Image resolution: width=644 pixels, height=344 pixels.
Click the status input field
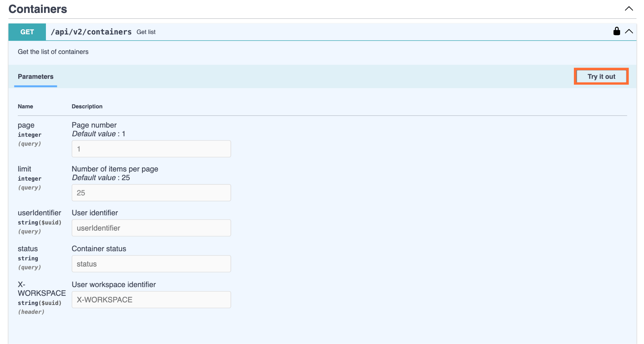point(151,264)
